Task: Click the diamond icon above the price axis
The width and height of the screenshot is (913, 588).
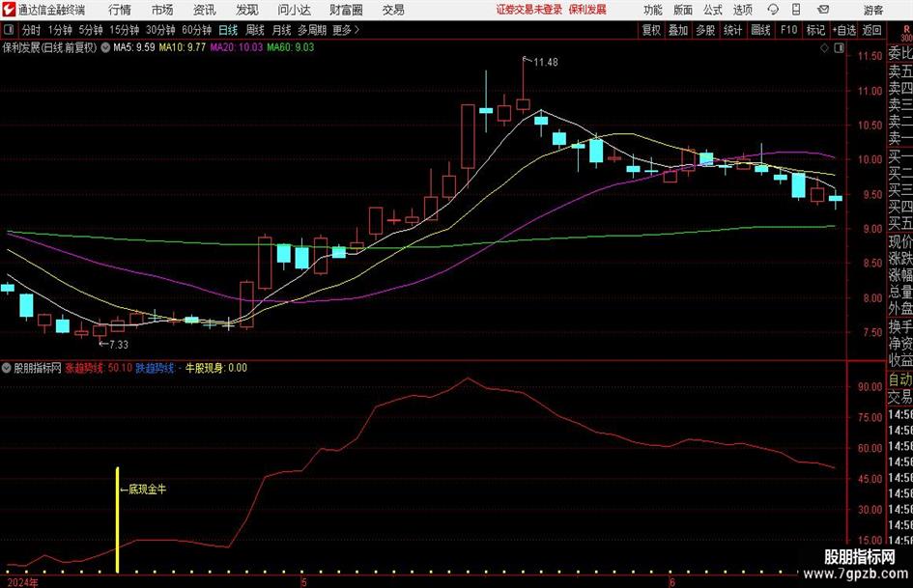Action: pos(824,48)
